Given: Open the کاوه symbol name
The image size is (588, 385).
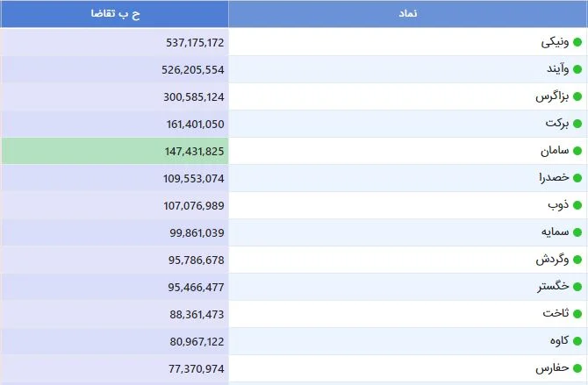Looking at the screenshot, I should click(x=559, y=340).
